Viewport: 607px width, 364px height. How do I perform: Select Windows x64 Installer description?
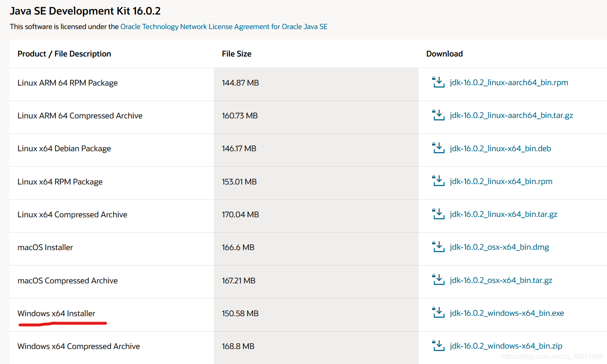[x=56, y=313]
